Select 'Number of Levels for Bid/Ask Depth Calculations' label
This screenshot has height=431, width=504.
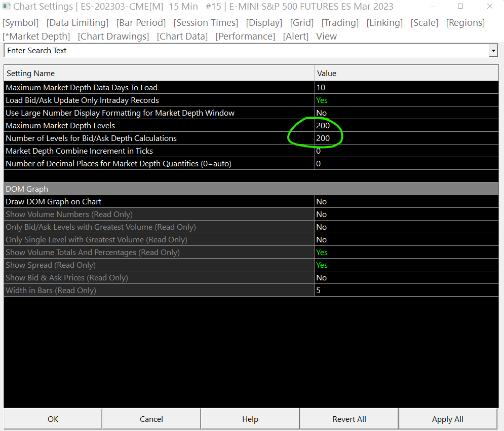[x=91, y=138]
